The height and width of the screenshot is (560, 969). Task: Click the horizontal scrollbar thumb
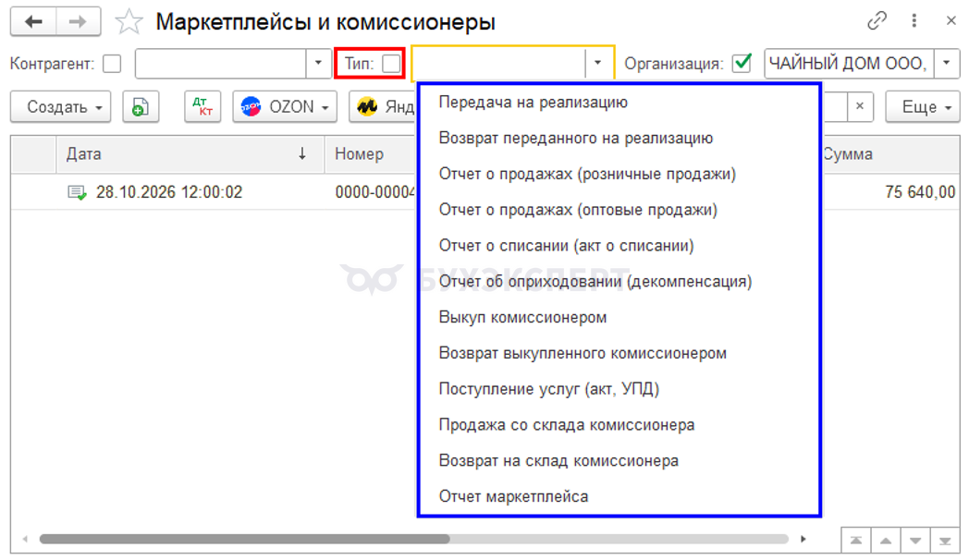[x=245, y=539]
